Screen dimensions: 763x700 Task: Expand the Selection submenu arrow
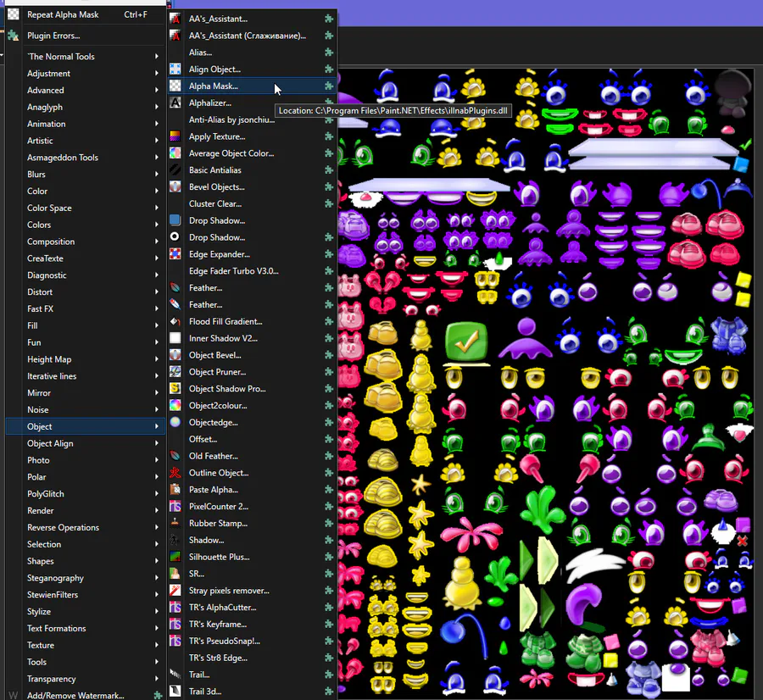coord(157,544)
